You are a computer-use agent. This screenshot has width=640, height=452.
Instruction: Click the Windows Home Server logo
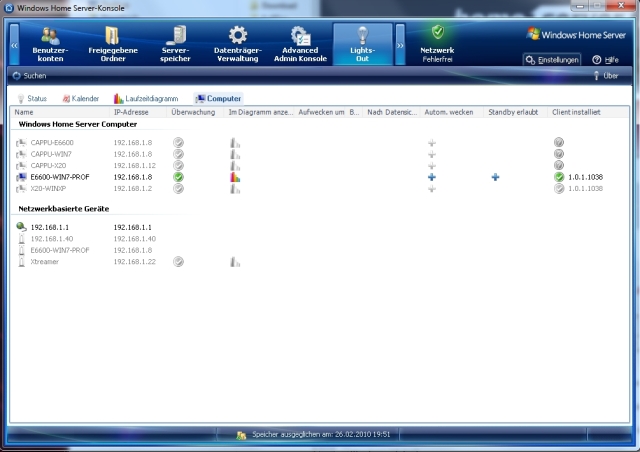[x=576, y=35]
